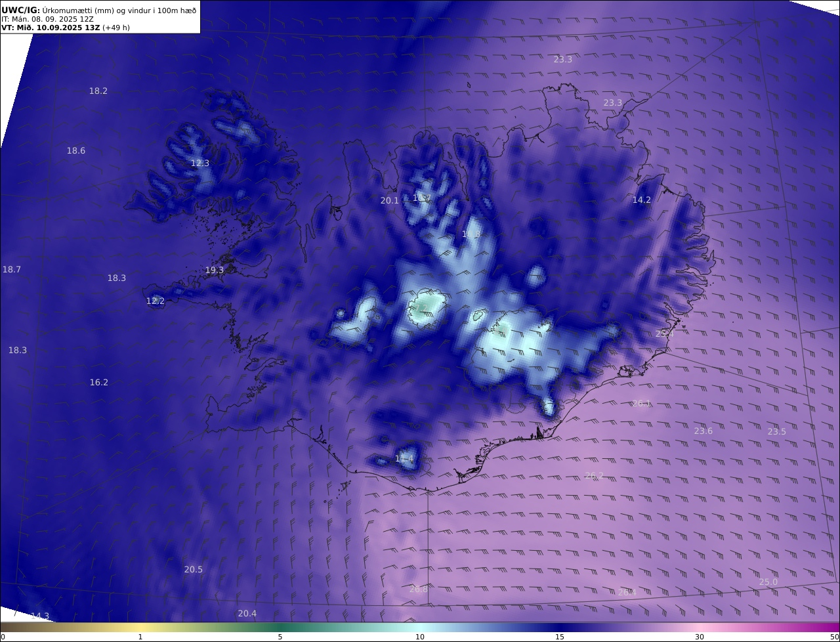This screenshot has width=840, height=642.
Task: Click the 26.2 value label
Action: point(594,476)
